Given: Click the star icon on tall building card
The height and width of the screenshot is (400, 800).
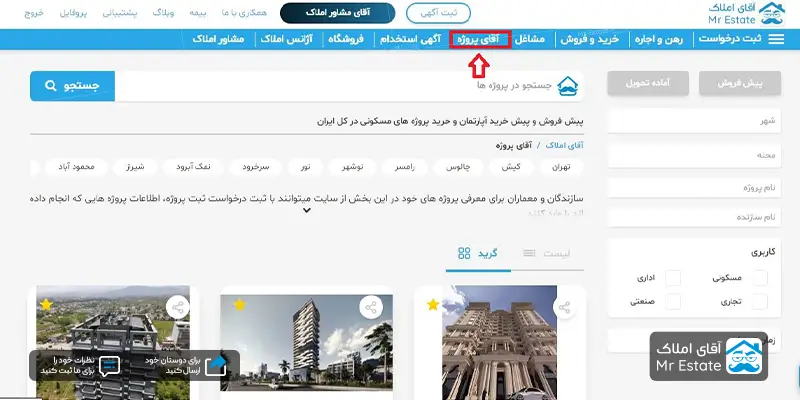Looking at the screenshot, I should [x=432, y=304].
